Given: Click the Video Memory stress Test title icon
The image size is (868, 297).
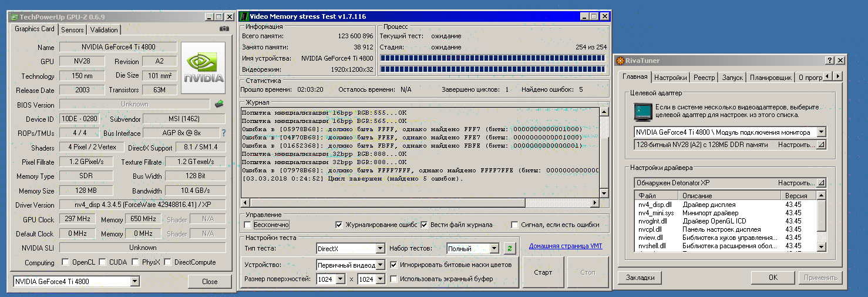Looking at the screenshot, I should coord(243,16).
